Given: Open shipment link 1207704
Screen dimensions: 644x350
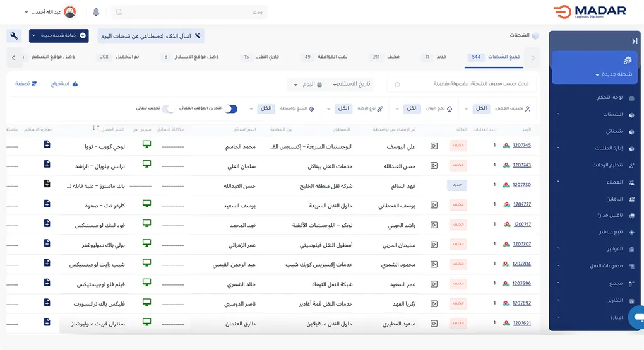Looking at the screenshot, I should 522,264.
